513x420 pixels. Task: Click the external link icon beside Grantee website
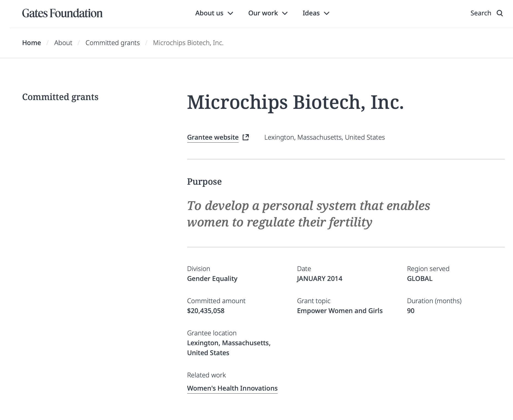246,137
